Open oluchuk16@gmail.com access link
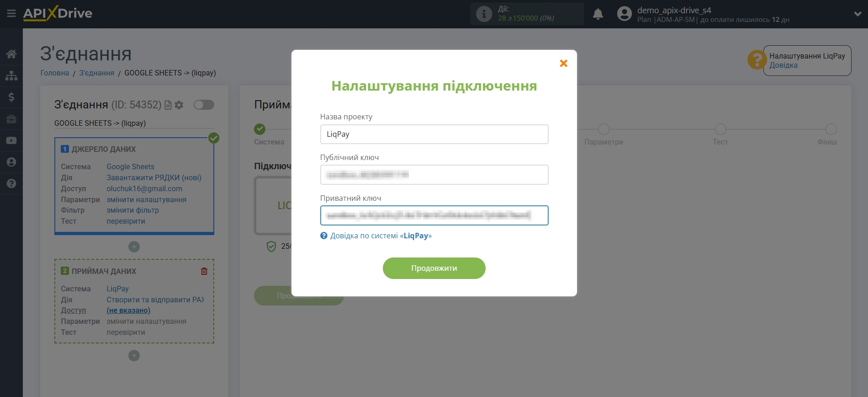This screenshot has height=397, width=868. 144,188
